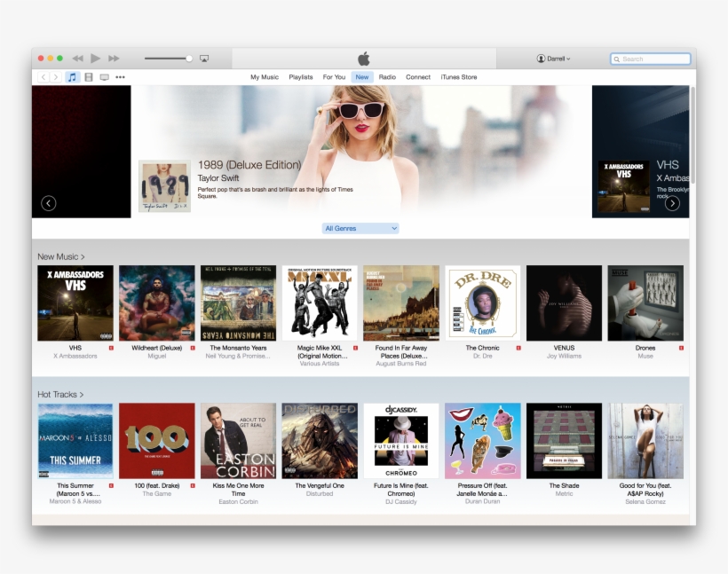Click the fast-forward (next track) button

(113, 59)
